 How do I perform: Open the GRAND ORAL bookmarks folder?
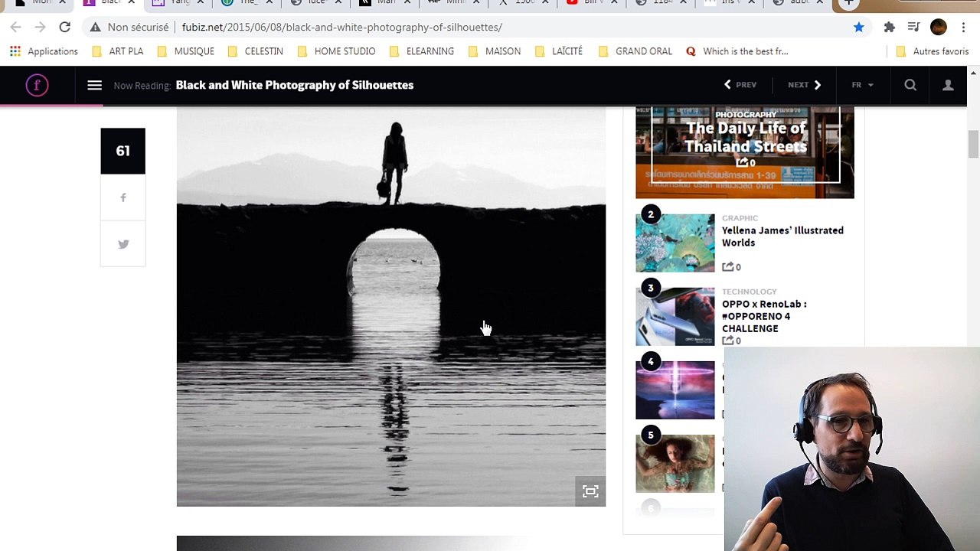coord(635,51)
